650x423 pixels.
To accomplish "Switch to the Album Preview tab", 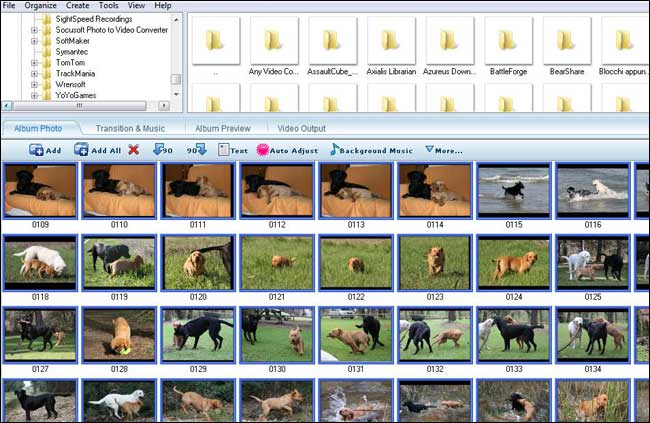I will 223,129.
